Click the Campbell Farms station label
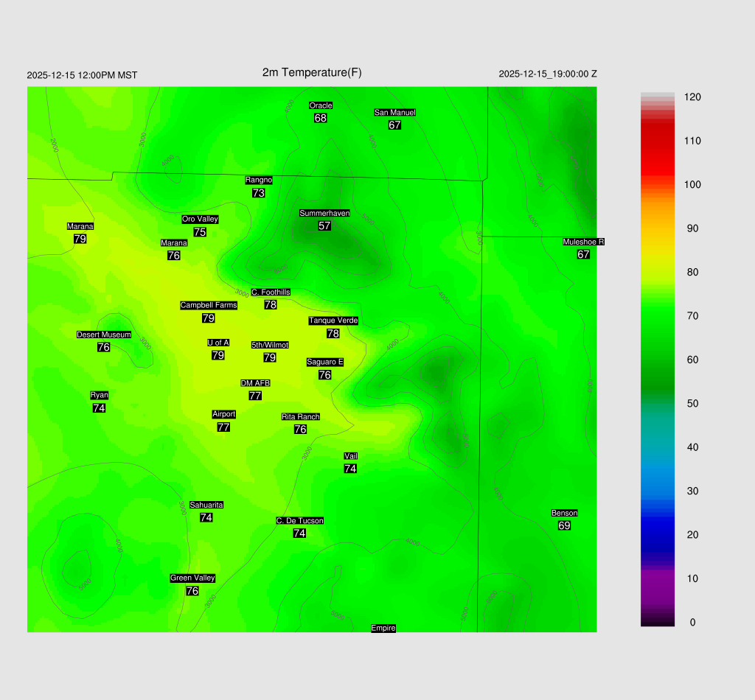 pyautogui.click(x=209, y=305)
